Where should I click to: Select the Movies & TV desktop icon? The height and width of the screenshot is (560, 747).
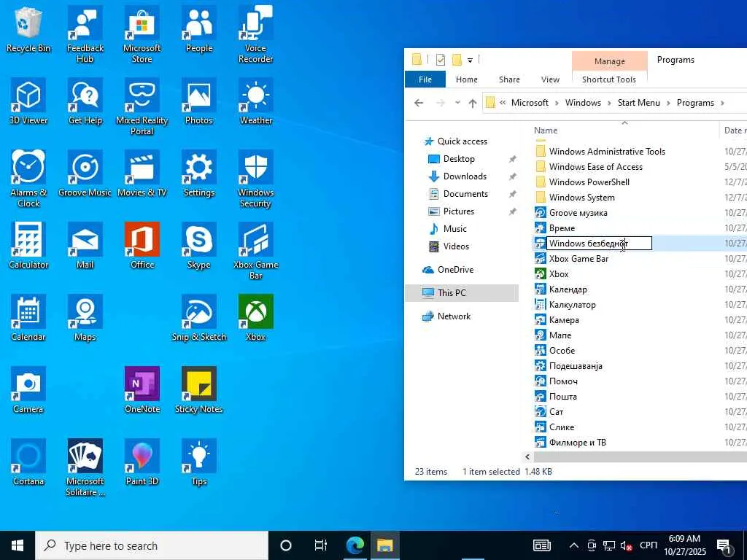(x=142, y=174)
